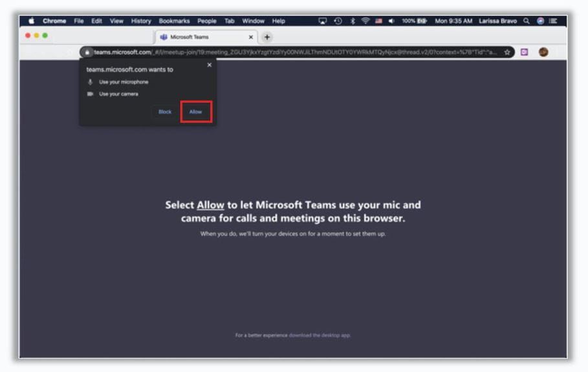Click the 100% battery indicator
588x372 pixels.
[x=414, y=21]
